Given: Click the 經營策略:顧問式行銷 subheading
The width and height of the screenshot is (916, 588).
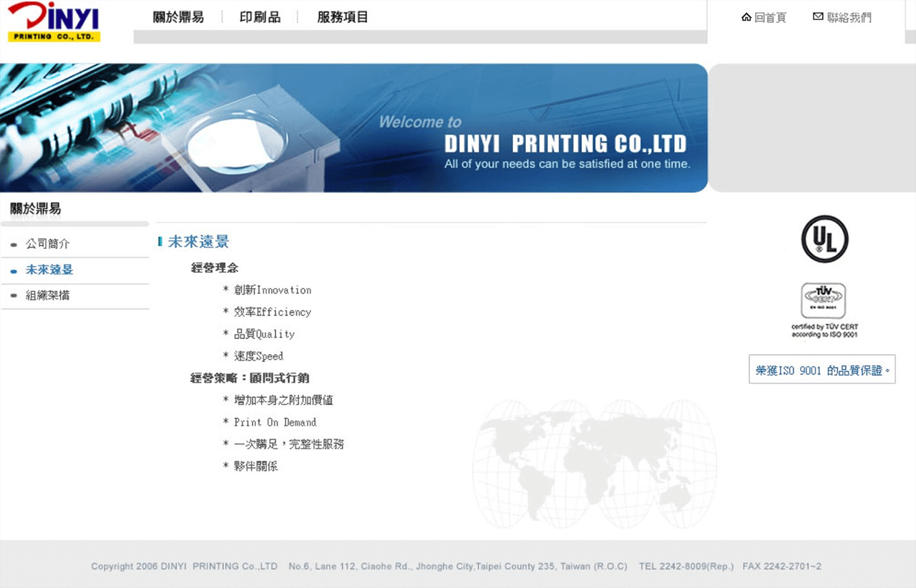Looking at the screenshot, I should [250, 378].
